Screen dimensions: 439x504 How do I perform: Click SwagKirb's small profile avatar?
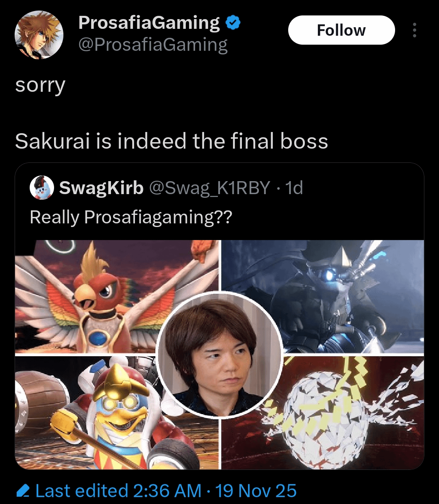pyautogui.click(x=42, y=188)
